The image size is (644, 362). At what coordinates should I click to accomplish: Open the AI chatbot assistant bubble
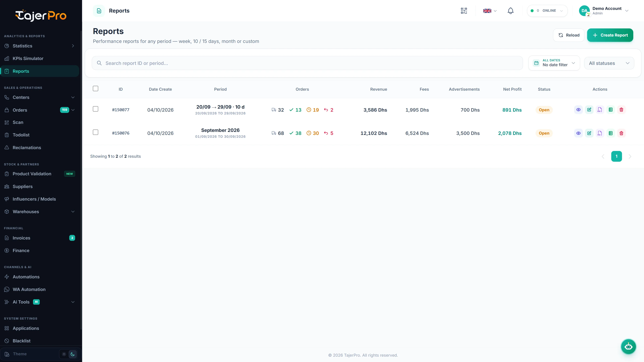pyautogui.click(x=628, y=347)
